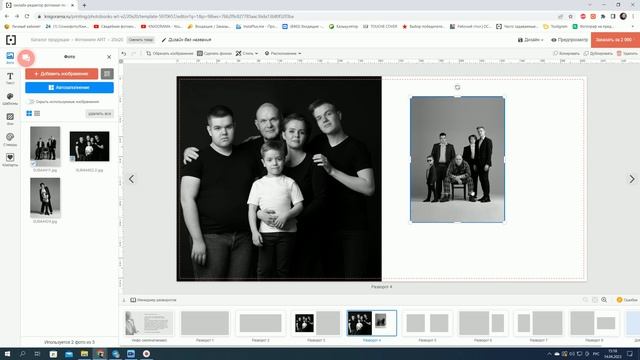
Task: Select Spread 7 thumbnail
Action: 538,323
